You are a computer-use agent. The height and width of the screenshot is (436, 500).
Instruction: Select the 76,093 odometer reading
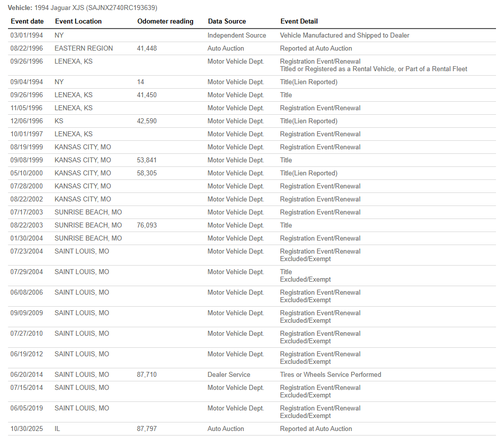pyautogui.click(x=147, y=225)
